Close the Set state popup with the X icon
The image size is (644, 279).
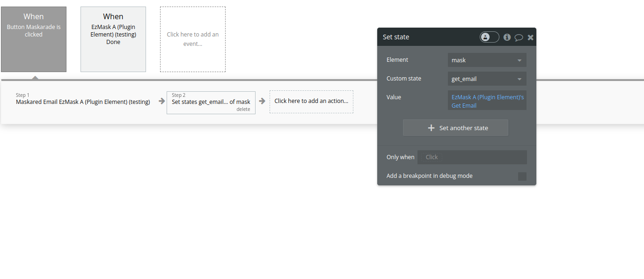tap(530, 37)
